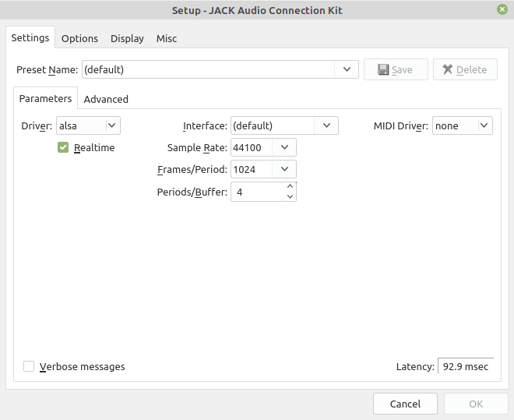Viewport: 514px width, 420px height.
Task: Switch to the Options tab
Action: coord(79,38)
